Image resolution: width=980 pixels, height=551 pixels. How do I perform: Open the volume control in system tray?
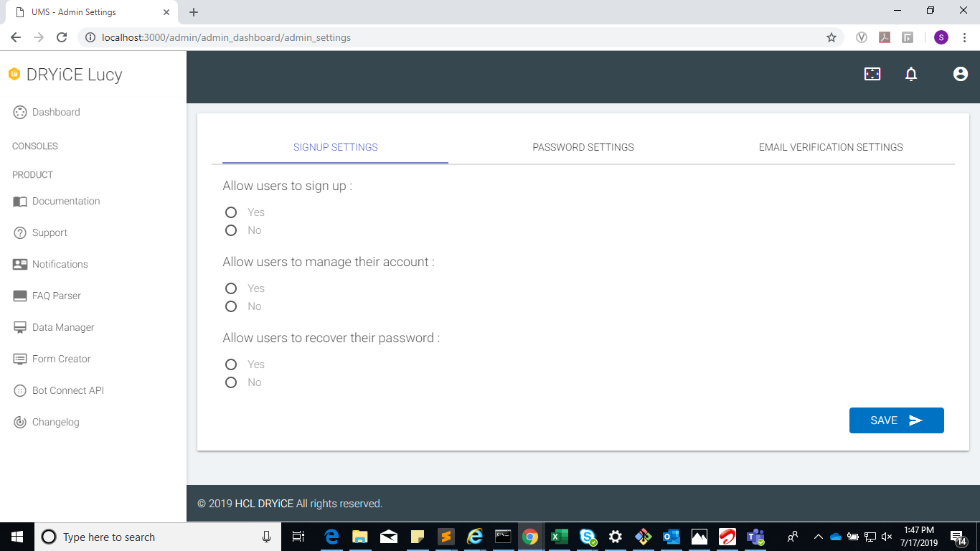(887, 537)
